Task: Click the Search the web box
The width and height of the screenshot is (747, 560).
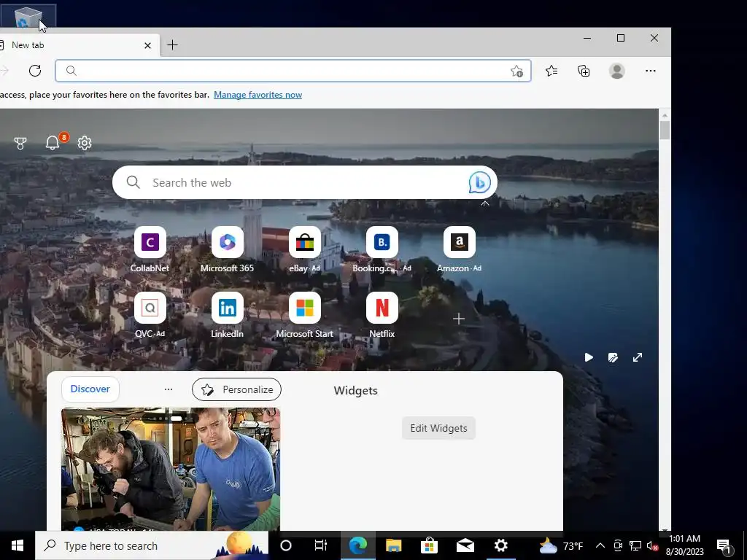Action: pos(305,182)
